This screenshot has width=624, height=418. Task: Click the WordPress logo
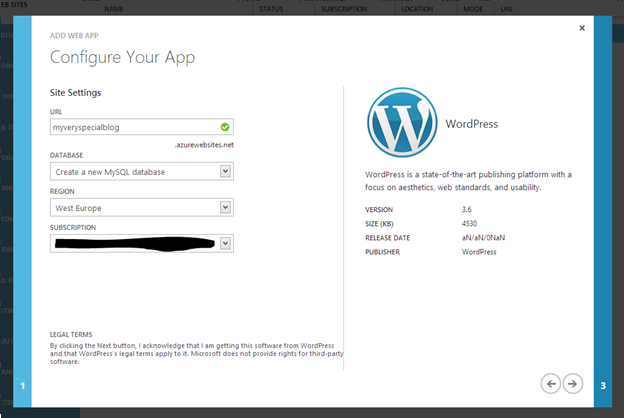(x=402, y=123)
